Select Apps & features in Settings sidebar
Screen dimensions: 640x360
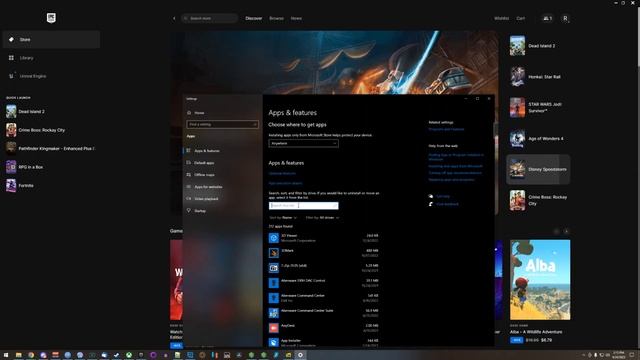tap(222, 151)
